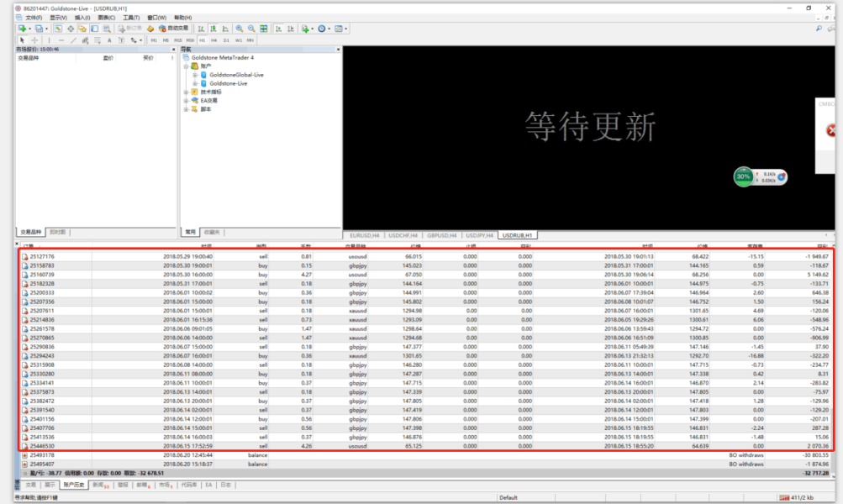
Task: Toggle the 自动交易 auto trading button
Action: click(x=166, y=29)
